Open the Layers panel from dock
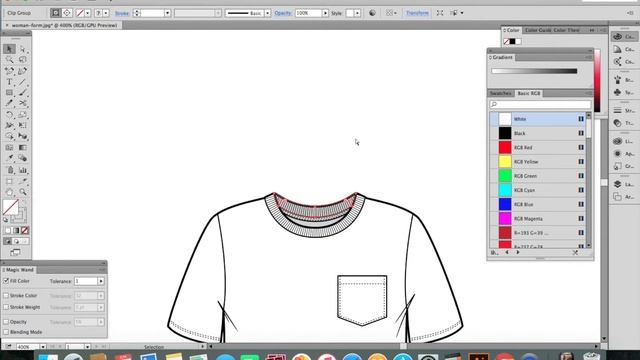Viewport: 640px width, 360px height. [623, 184]
